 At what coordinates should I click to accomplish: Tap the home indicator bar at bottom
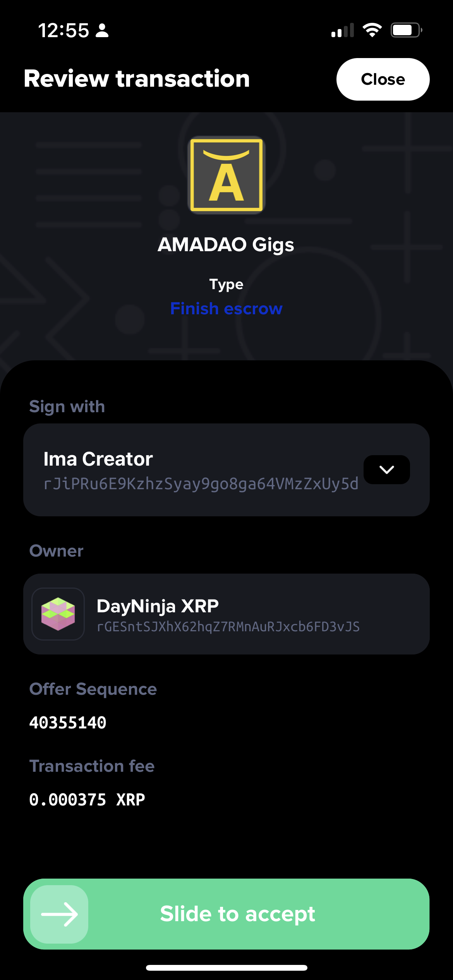(226, 968)
